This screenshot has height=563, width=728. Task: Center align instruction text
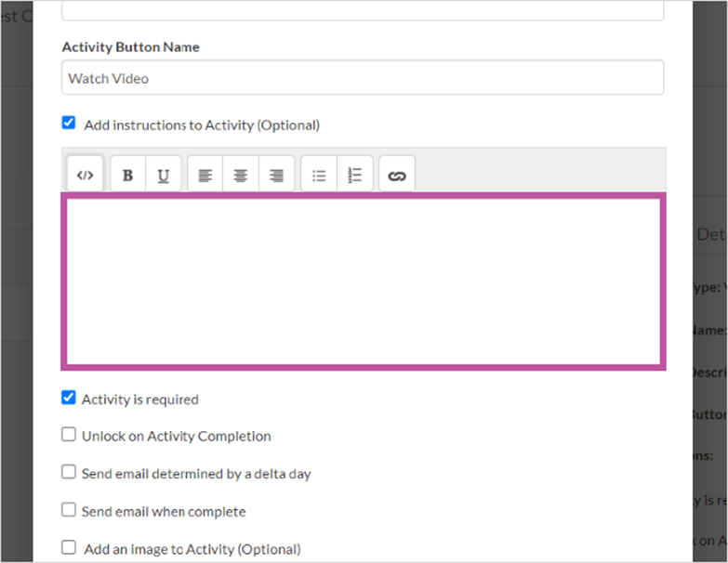[x=241, y=176]
